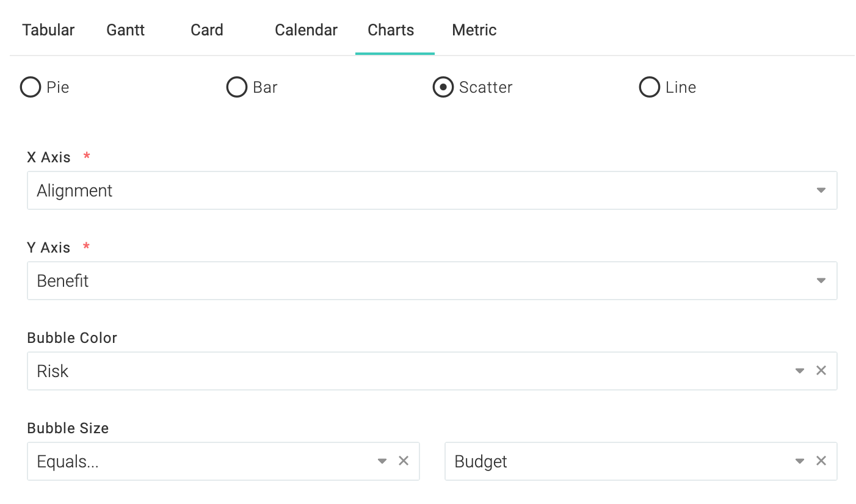Click the Equals... field dropdown arrow

click(x=382, y=461)
